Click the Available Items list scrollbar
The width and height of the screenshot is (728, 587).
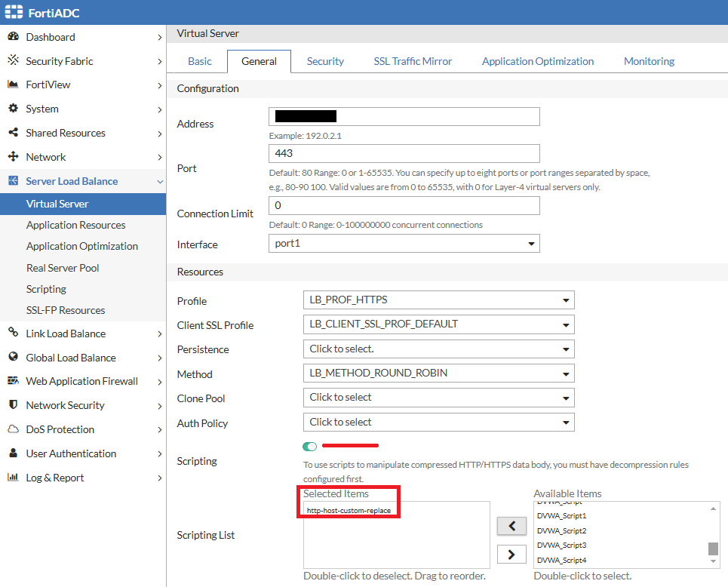click(713, 549)
